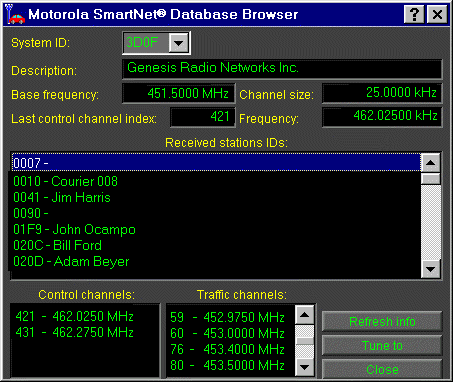453x382 pixels.
Task: Open the System ID dropdown arrow
Action: (179, 43)
